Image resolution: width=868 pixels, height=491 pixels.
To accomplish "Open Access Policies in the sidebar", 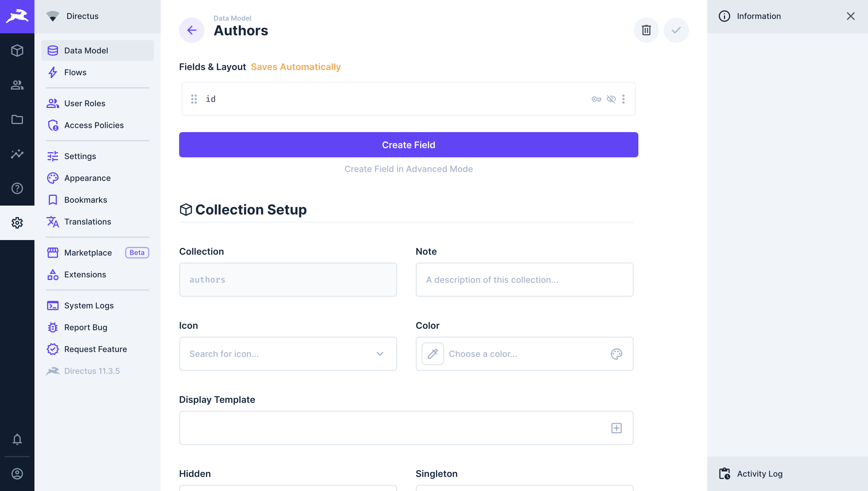I will 94,125.
